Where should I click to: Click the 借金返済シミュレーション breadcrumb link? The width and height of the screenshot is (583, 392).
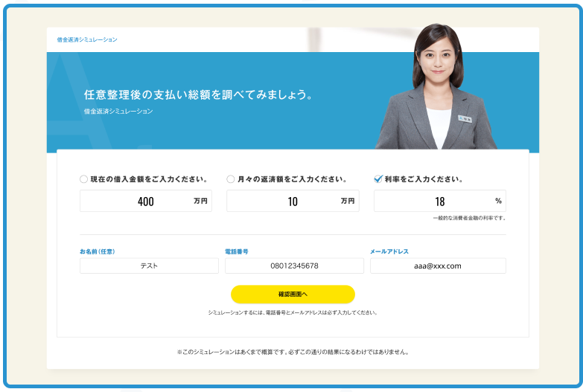[87, 39]
